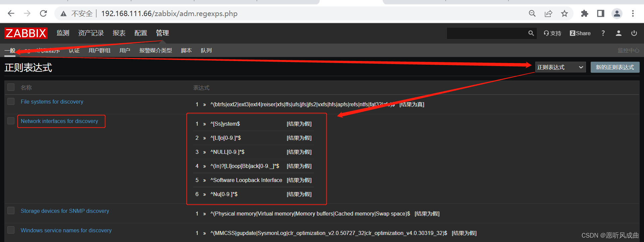Image resolution: width=644 pixels, height=242 pixels.
Task: Toggle the browser side panel icon
Action: 601,13
